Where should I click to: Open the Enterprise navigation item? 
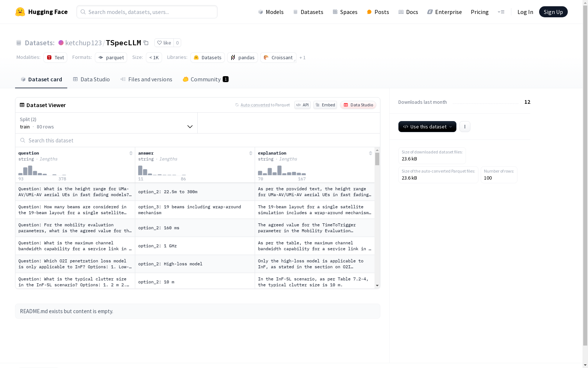[444, 12]
